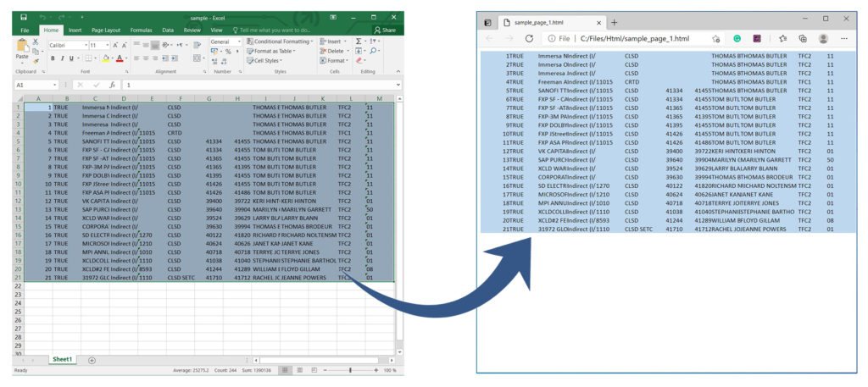Open browser Collections icon

(802, 38)
